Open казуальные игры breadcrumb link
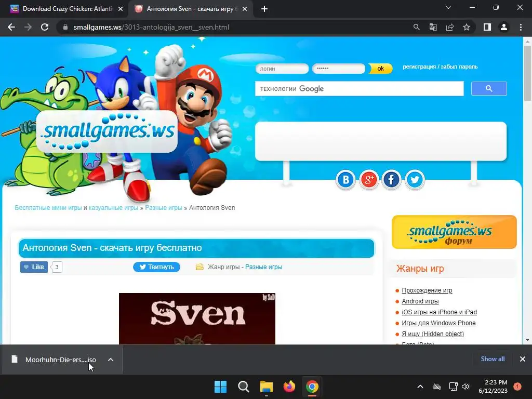Viewport: 532px width, 399px height. (x=113, y=208)
